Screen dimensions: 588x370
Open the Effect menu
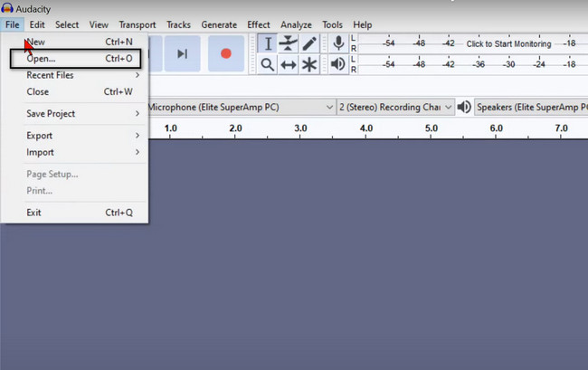[259, 24]
